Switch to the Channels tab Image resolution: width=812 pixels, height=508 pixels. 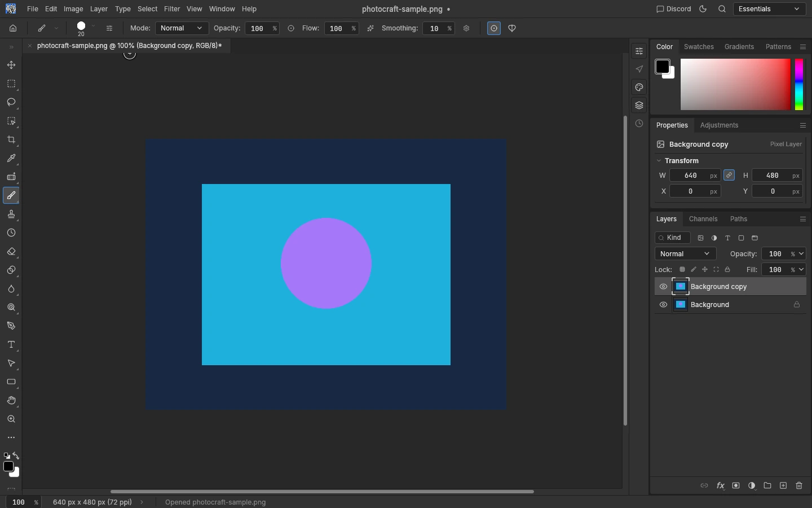(703, 219)
